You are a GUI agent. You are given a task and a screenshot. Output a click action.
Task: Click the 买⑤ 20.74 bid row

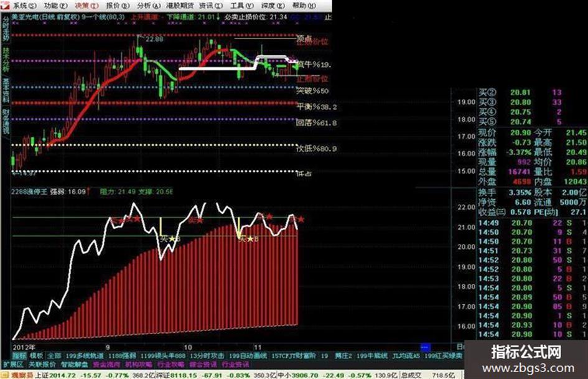tap(520, 121)
